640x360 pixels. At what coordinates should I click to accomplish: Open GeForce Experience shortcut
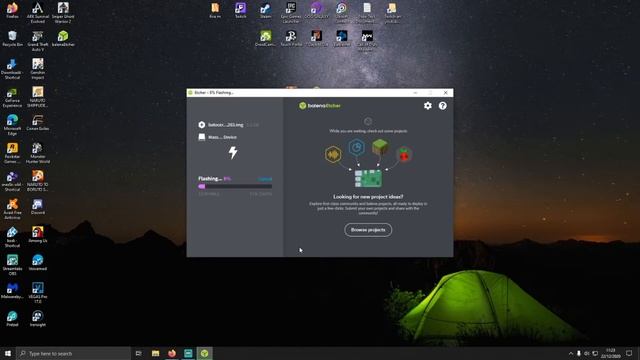[12, 97]
